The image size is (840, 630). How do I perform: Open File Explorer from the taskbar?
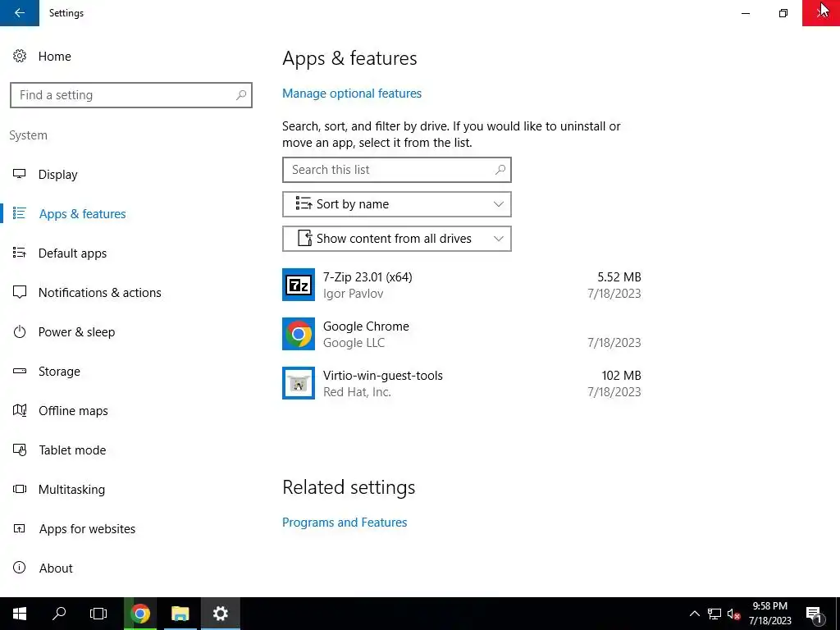point(180,614)
